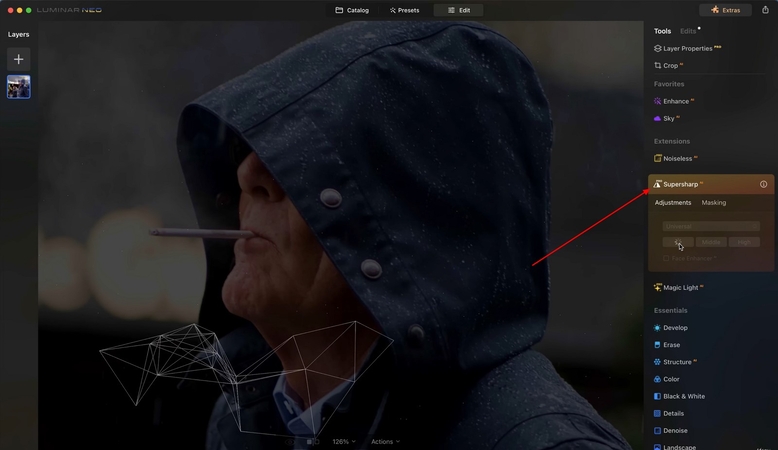The height and width of the screenshot is (450, 778).
Task: Toggle before/after compare icon
Action: coord(313,442)
